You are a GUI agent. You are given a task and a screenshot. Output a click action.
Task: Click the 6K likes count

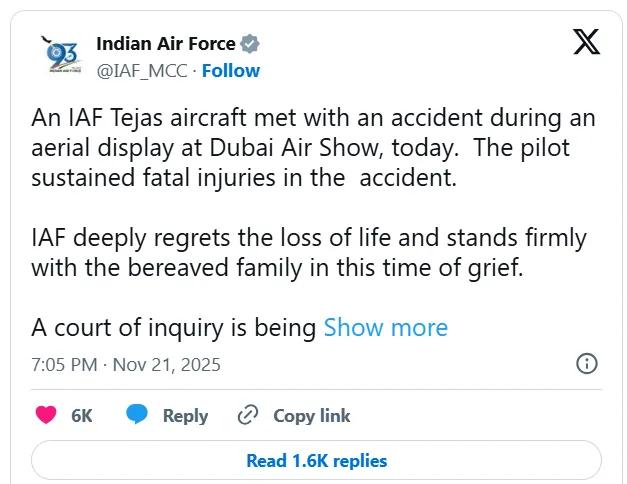[x=82, y=416]
